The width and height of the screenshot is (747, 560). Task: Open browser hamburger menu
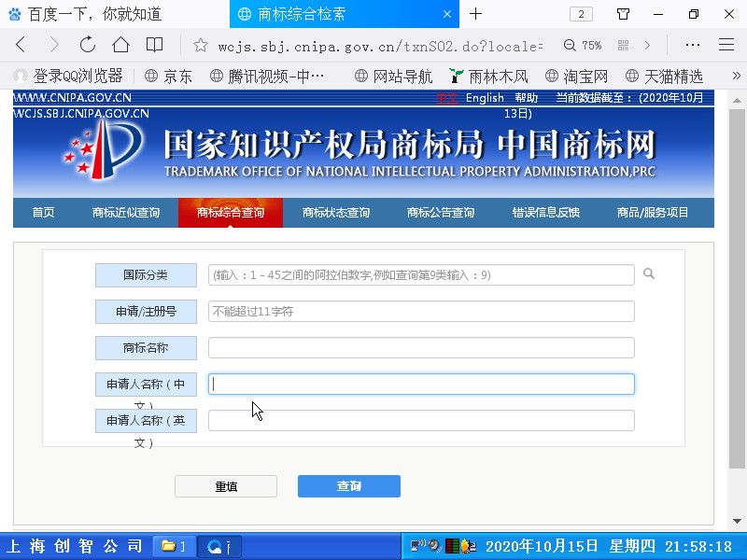click(726, 45)
